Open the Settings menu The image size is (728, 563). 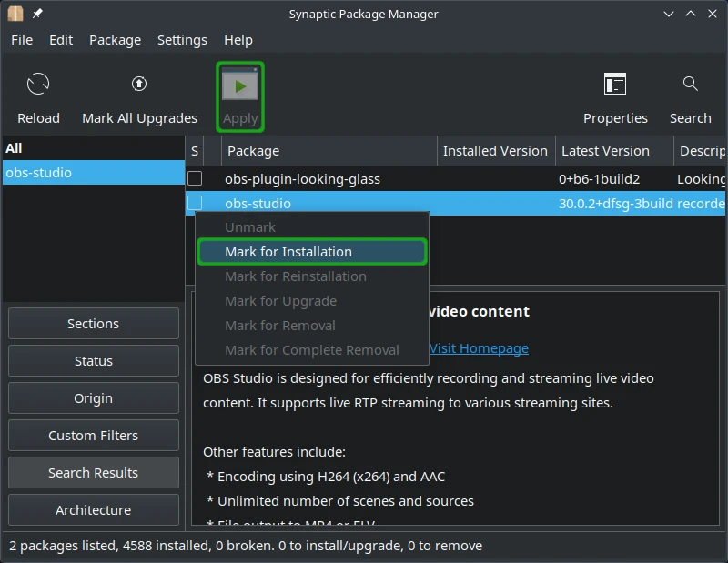click(182, 40)
